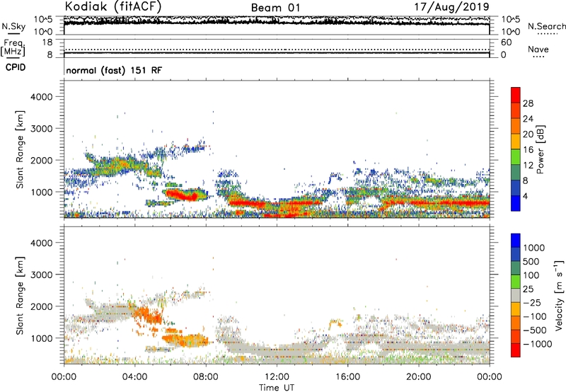Click the light green segment of power colorbar
Image resolution: width=566 pixels, height=392 pixels.
pyautogui.click(x=516, y=157)
